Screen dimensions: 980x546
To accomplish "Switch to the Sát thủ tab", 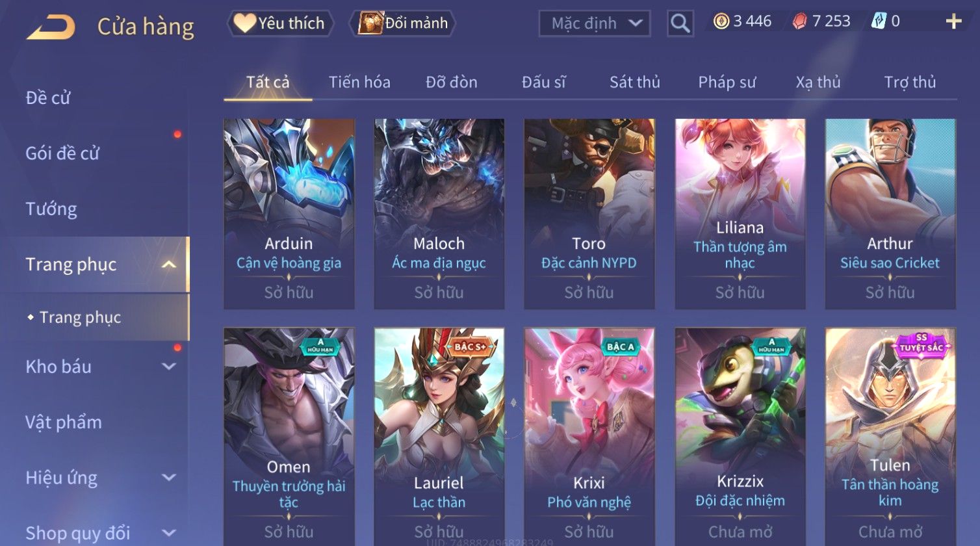I will pyautogui.click(x=634, y=83).
